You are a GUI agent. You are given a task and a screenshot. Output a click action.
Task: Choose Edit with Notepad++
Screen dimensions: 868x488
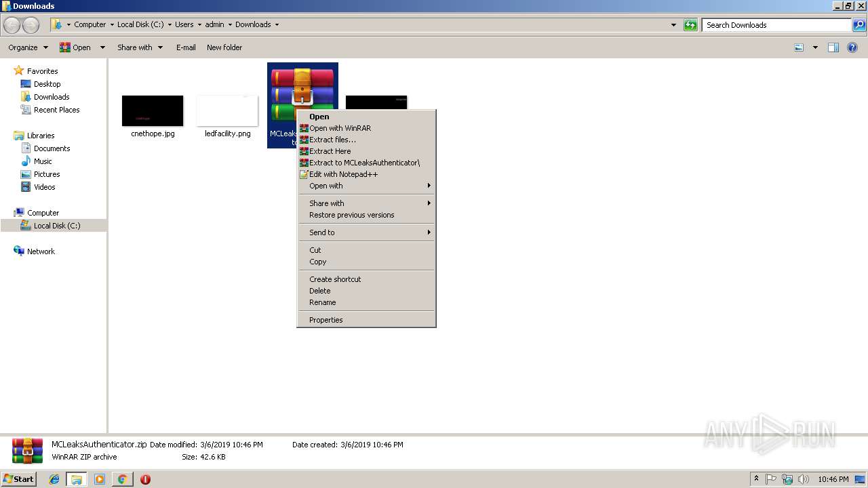coord(366,174)
